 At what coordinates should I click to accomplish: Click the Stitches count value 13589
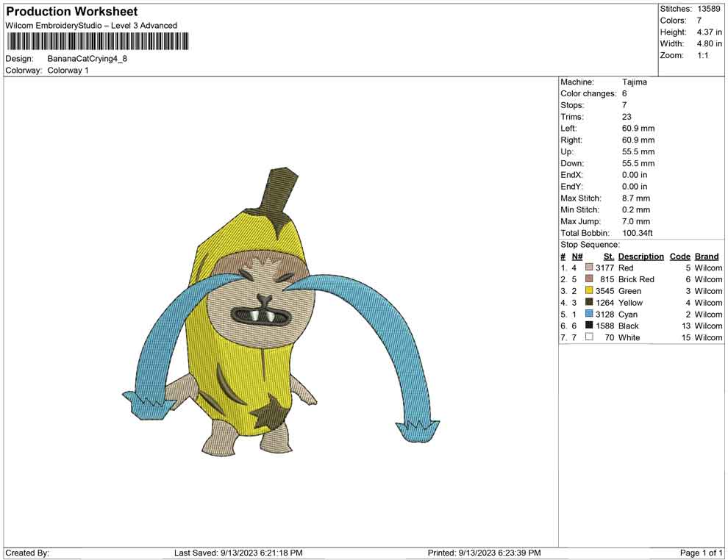(710, 9)
